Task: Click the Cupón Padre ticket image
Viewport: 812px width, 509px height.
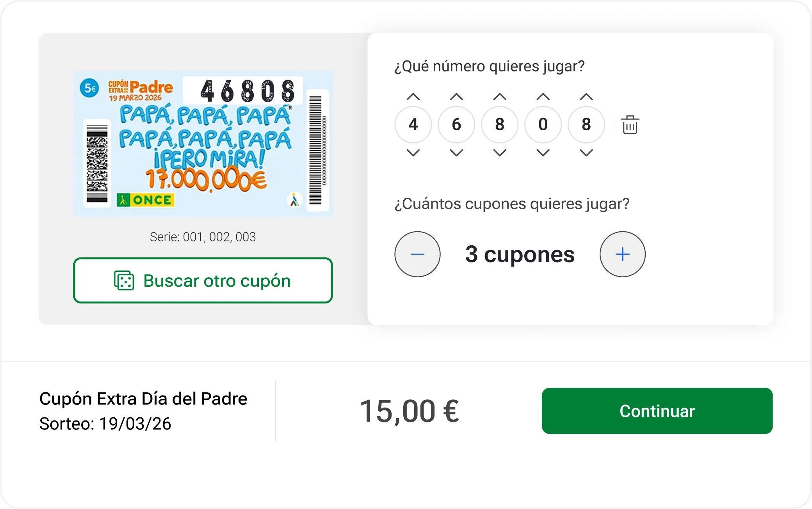Action: (x=203, y=144)
